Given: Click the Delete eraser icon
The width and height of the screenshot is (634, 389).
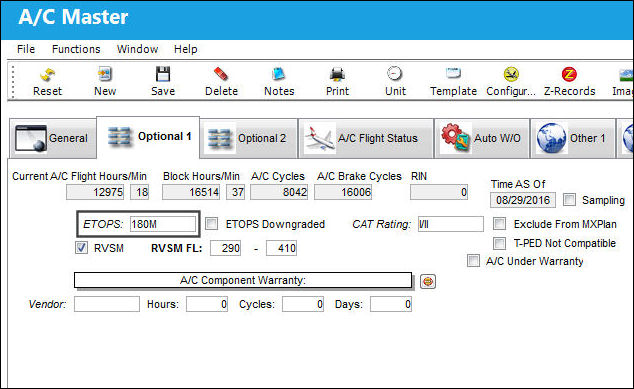Looking at the screenshot, I should click(221, 74).
